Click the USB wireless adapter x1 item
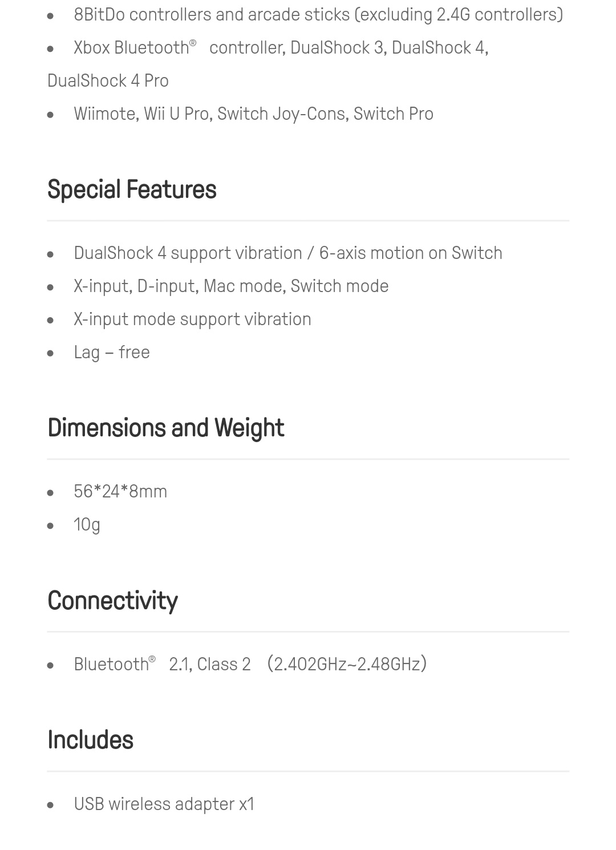 click(164, 804)
